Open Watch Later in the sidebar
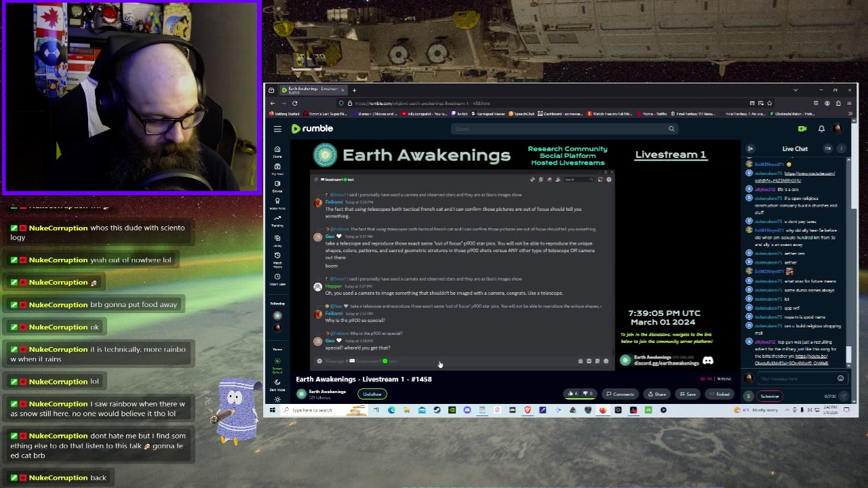868x488 pixels. [x=277, y=279]
